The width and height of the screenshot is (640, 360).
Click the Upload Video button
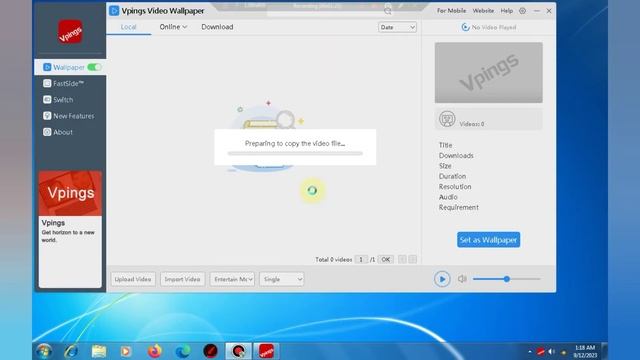pyautogui.click(x=133, y=279)
